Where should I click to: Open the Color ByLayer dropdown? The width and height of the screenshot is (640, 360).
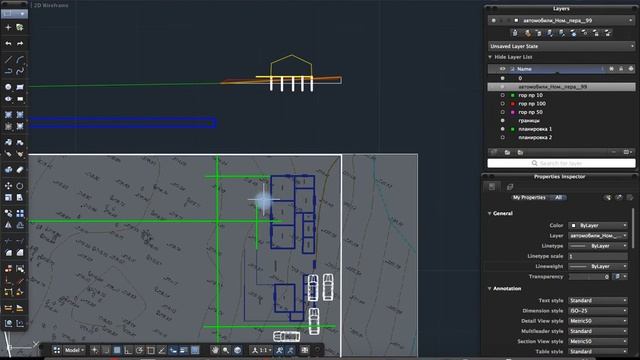pos(598,225)
